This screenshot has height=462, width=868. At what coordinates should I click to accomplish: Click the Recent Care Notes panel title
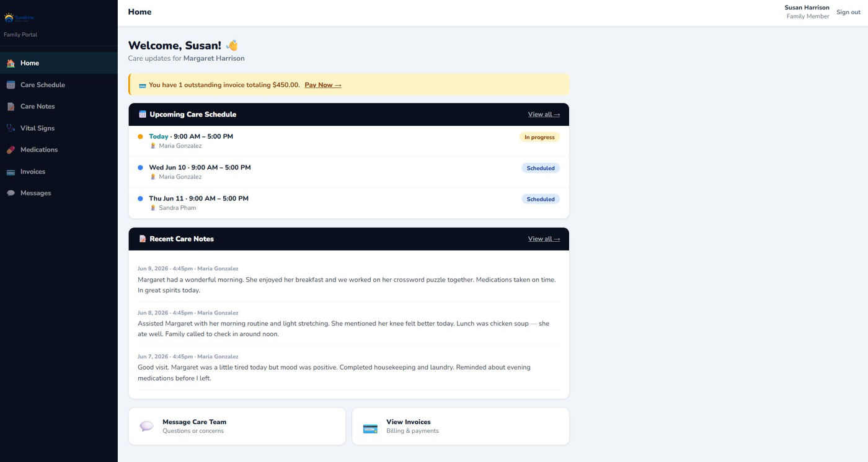pos(182,239)
